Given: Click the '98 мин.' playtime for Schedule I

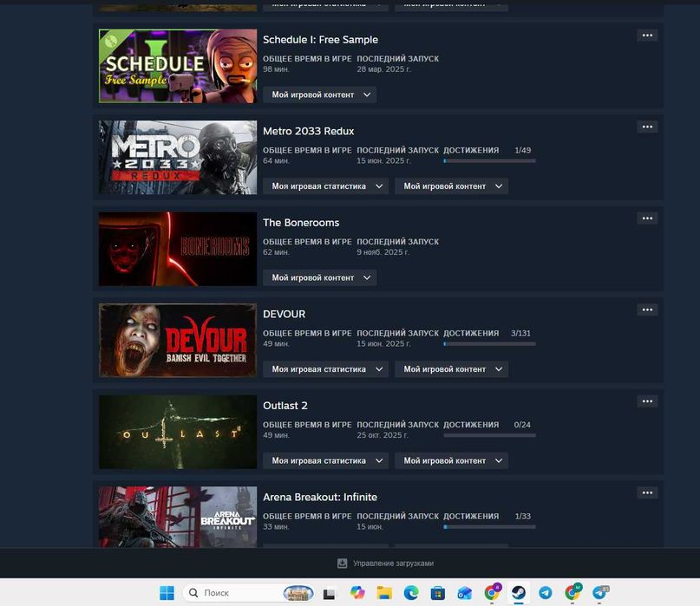Looking at the screenshot, I should (x=276, y=69).
